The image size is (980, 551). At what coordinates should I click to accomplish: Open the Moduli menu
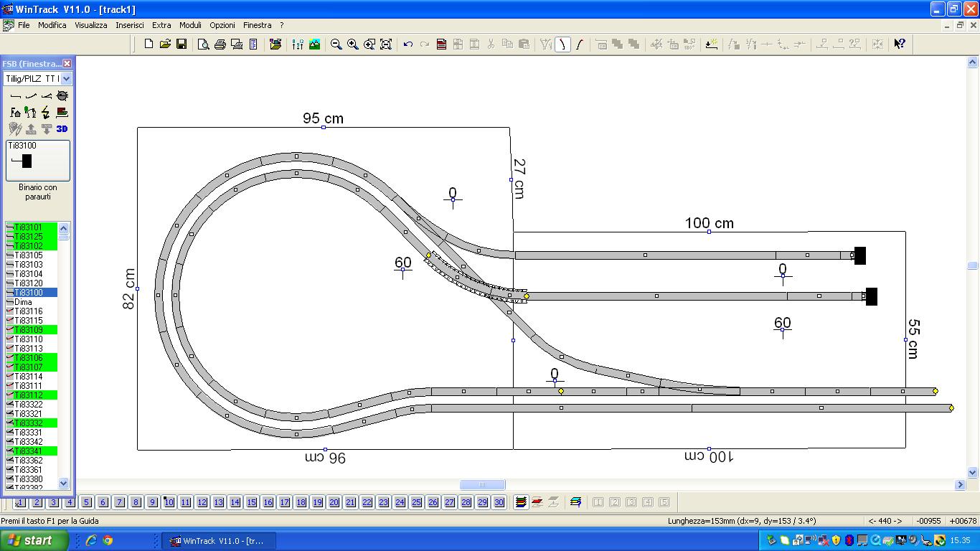[x=190, y=25]
